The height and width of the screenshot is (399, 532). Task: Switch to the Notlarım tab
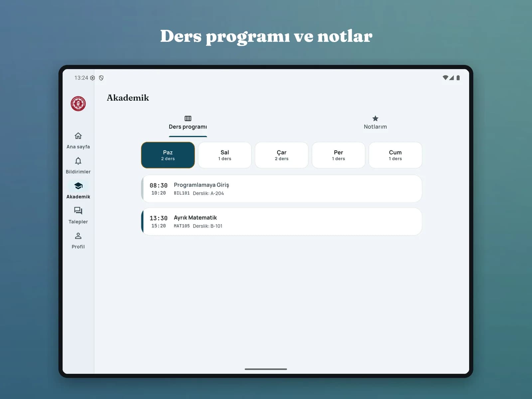pos(375,123)
